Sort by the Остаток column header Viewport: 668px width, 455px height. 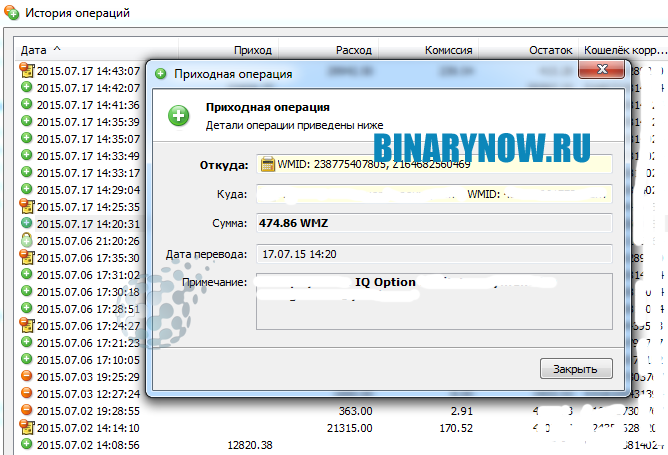528,50
